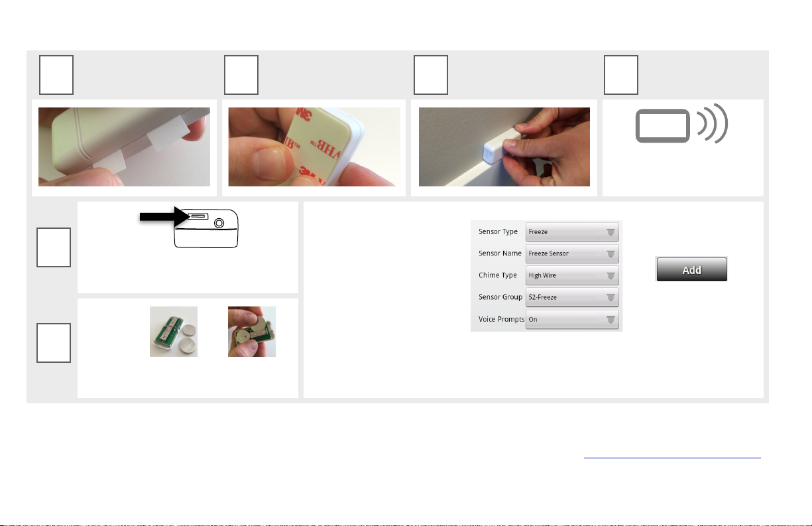Select photo of open sensor with coin batteries
812x526 pixels.
pos(174,332)
